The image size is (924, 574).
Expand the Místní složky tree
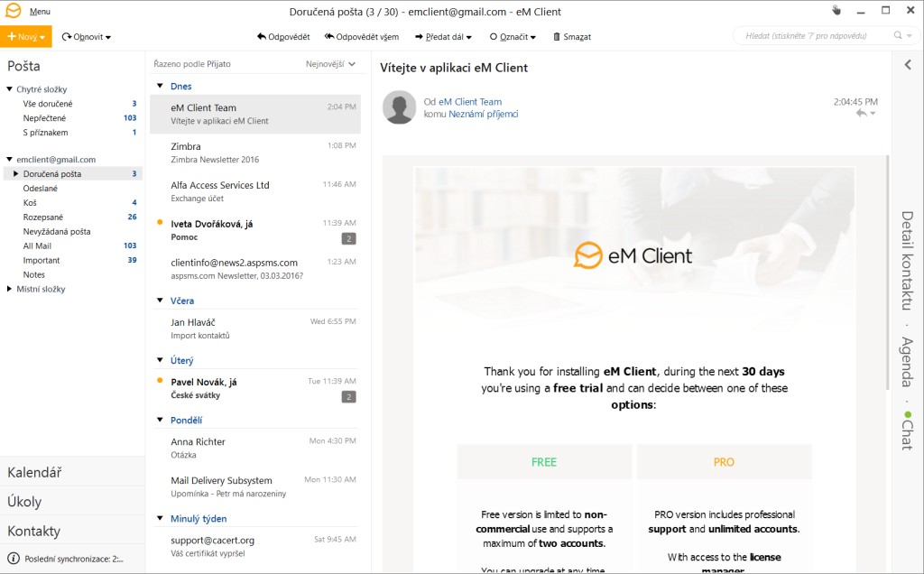pyautogui.click(x=9, y=289)
